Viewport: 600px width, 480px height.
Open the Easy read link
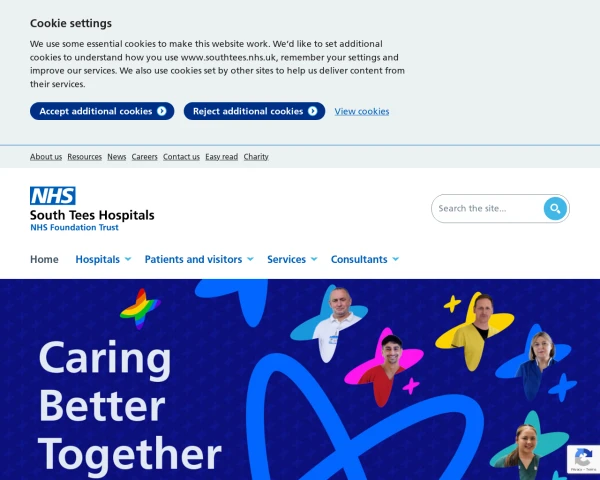click(222, 157)
